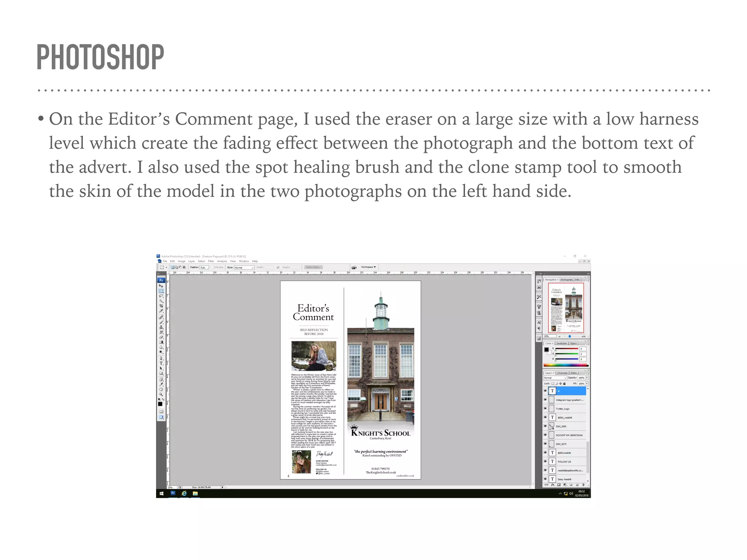Select the Path Selection tool

(x=161, y=368)
